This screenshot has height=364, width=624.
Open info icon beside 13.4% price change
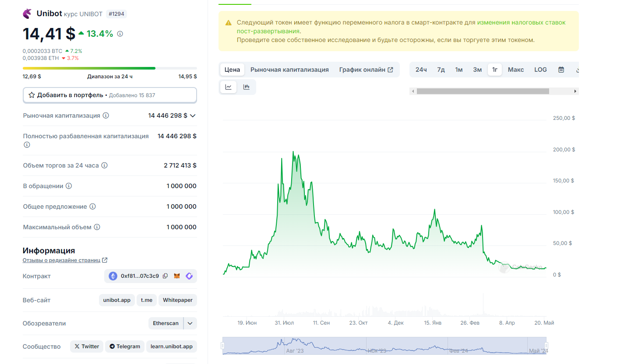pos(120,34)
